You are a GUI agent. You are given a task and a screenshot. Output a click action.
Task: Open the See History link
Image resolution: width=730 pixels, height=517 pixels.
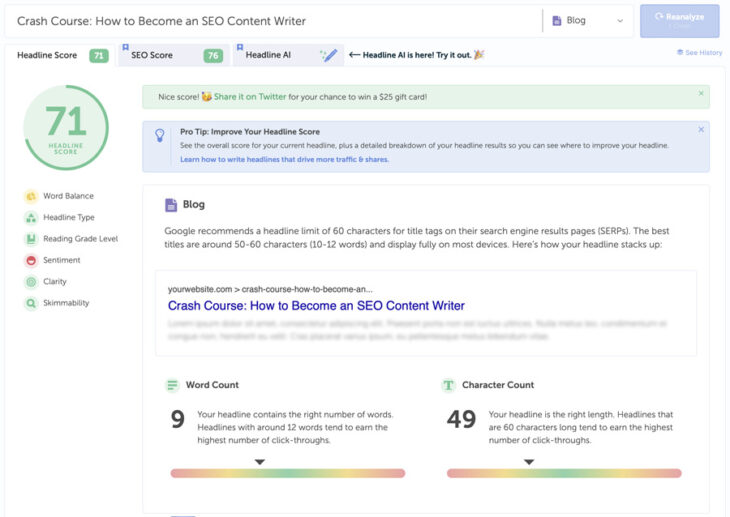699,52
